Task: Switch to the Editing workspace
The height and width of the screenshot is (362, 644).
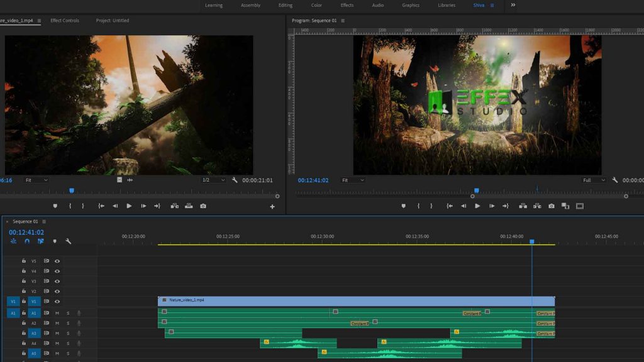Action: tap(286, 5)
